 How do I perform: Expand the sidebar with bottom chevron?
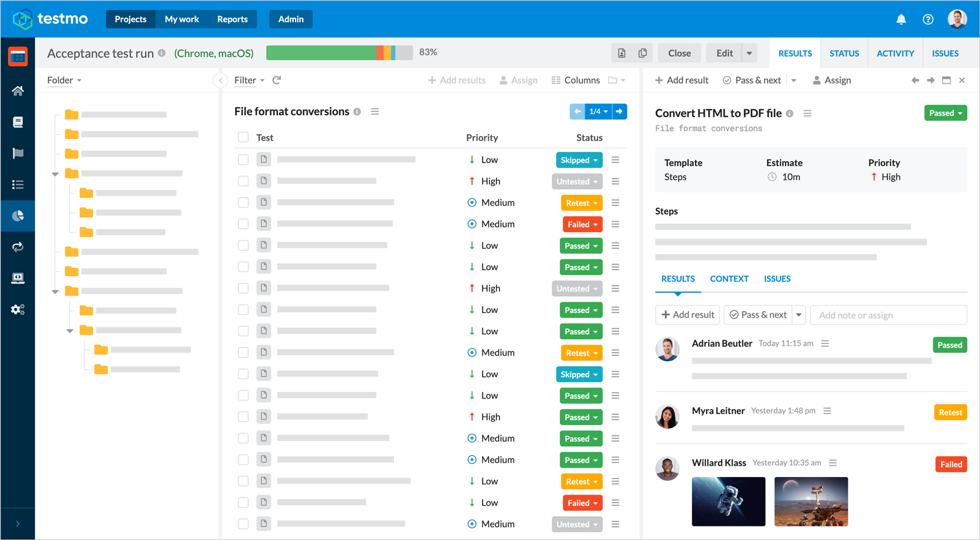(x=18, y=524)
